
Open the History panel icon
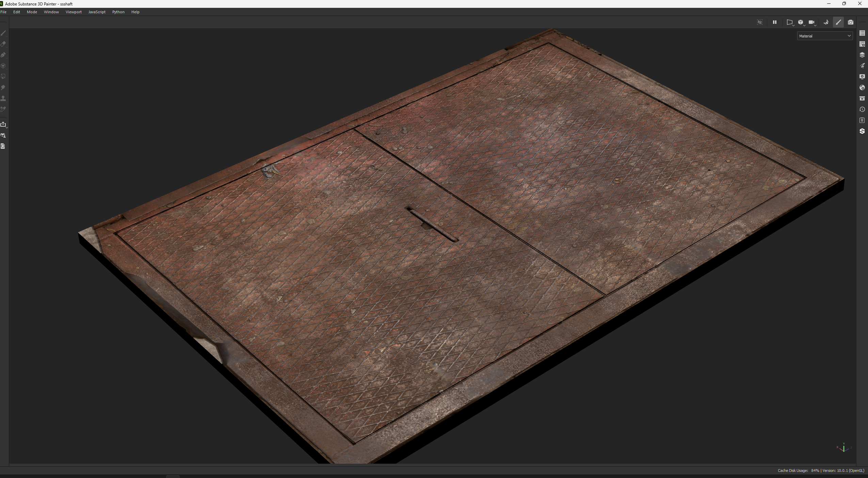point(862,109)
